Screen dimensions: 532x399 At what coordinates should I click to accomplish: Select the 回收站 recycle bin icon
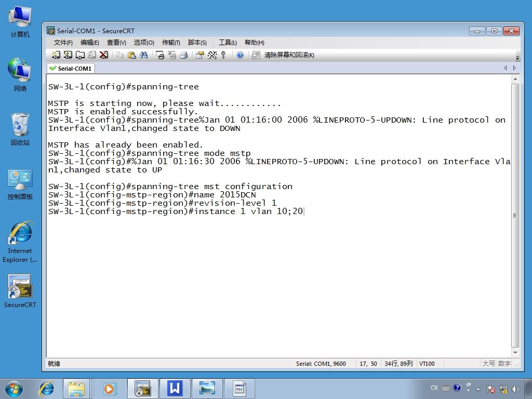click(20, 129)
